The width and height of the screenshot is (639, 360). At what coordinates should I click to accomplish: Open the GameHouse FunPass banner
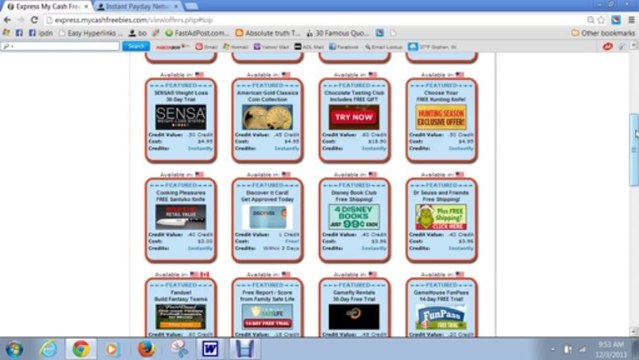pyautogui.click(x=441, y=316)
